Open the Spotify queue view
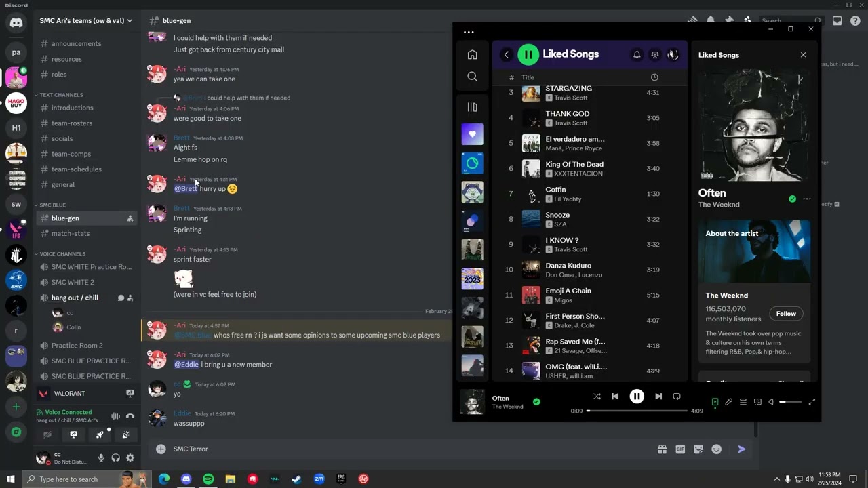This screenshot has height=488, width=868. pos(743,402)
